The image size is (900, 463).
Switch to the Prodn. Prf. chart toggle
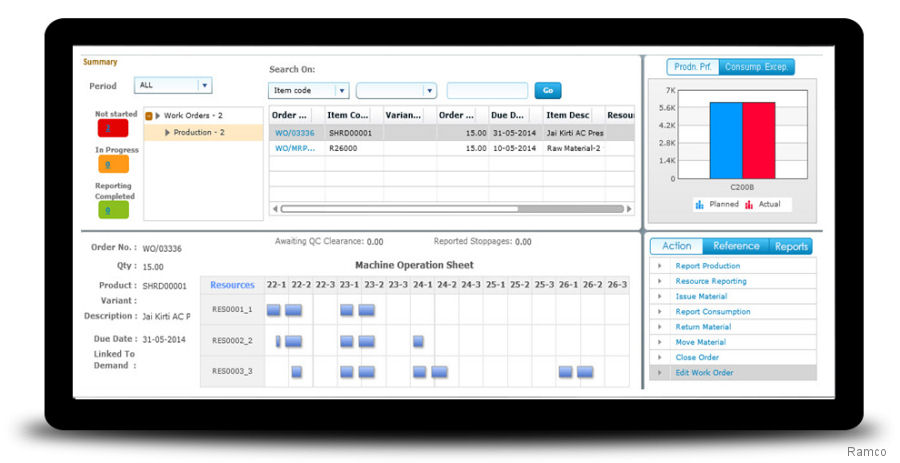click(692, 67)
